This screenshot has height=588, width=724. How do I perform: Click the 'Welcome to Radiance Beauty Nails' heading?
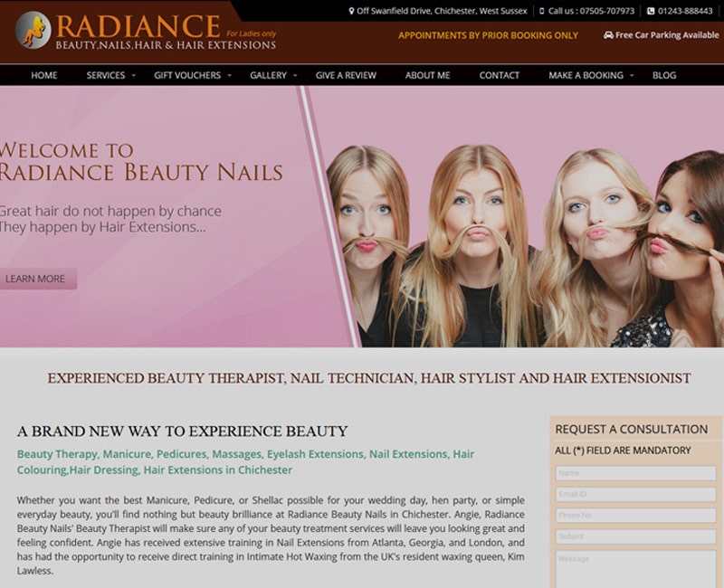[x=141, y=162]
